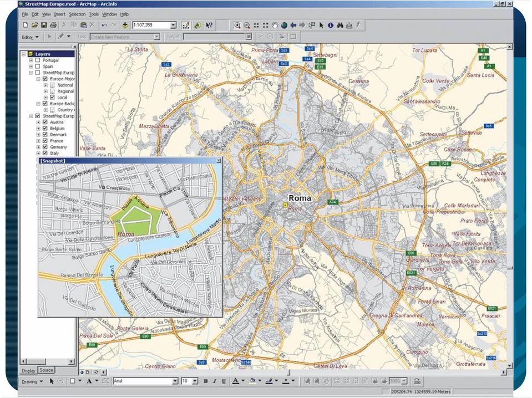
Task: Switch to the Display tab
Action: [x=28, y=370]
